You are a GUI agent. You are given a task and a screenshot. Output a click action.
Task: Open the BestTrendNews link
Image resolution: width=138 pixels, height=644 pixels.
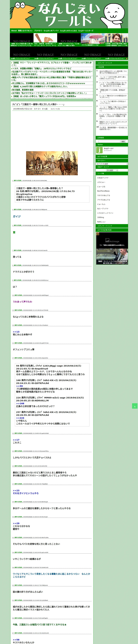pyautogui.click(x=103, y=191)
